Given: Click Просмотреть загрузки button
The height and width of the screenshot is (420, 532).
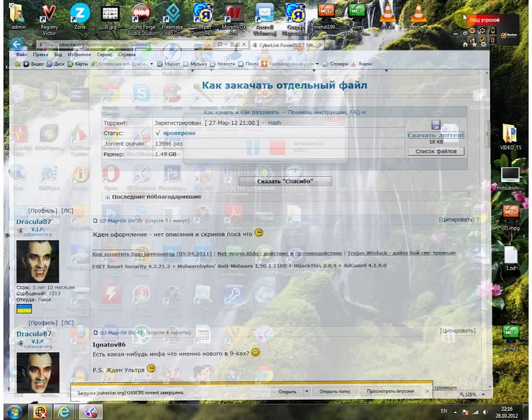Looking at the screenshot, I should [x=390, y=391].
